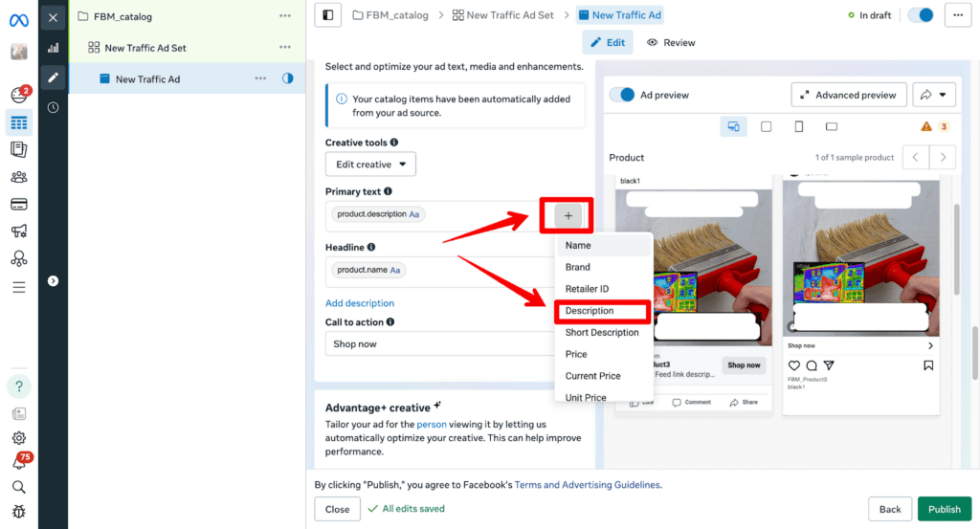The height and width of the screenshot is (529, 980).
Task: Open the Billing card icon
Action: click(x=19, y=204)
